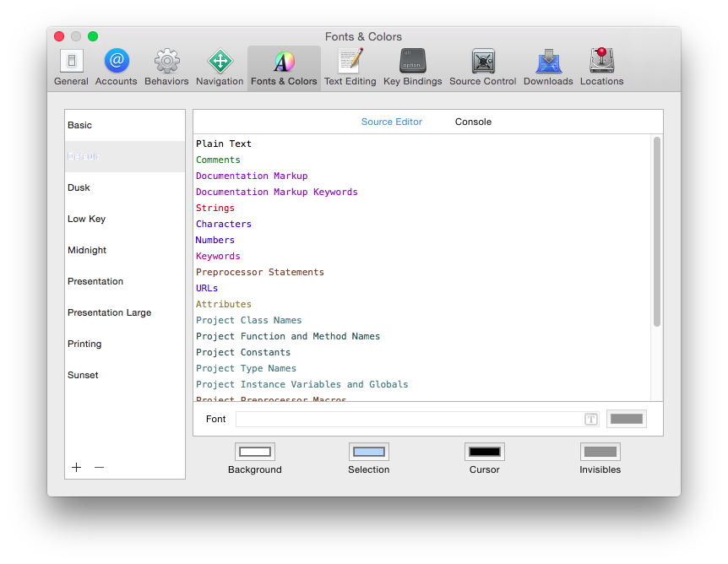
Task: Open the font color well beside Font field
Action: coord(627,419)
